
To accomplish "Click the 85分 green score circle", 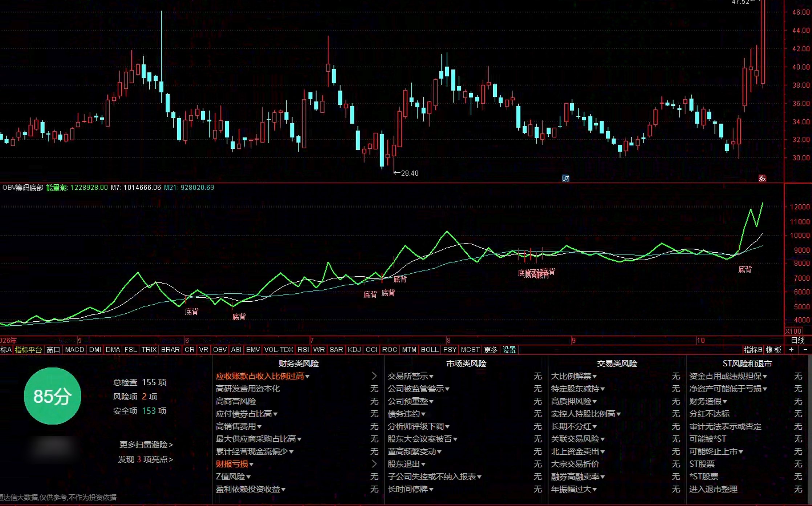I will [52, 396].
